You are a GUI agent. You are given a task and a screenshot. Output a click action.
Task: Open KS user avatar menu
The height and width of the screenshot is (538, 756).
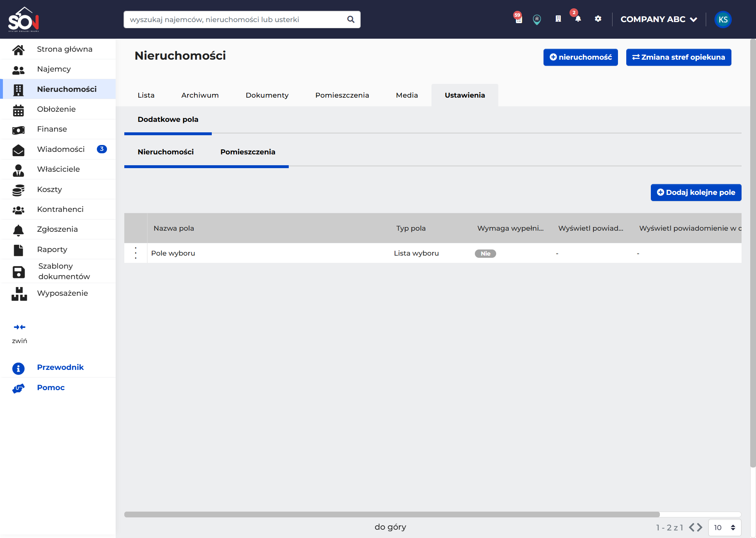[x=723, y=20]
